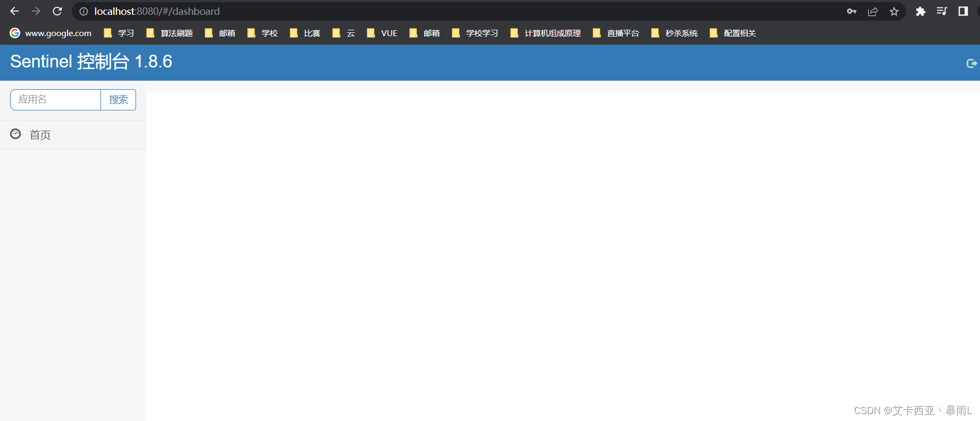Open the 配置相关 bookmark folder
The image size is (980, 421).
pyautogui.click(x=733, y=33)
